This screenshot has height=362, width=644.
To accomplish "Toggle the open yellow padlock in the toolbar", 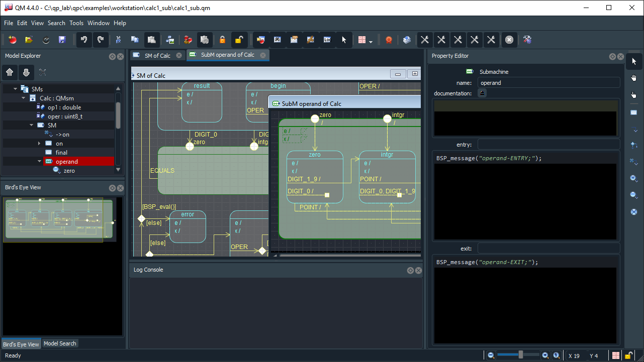I will pos(239,40).
